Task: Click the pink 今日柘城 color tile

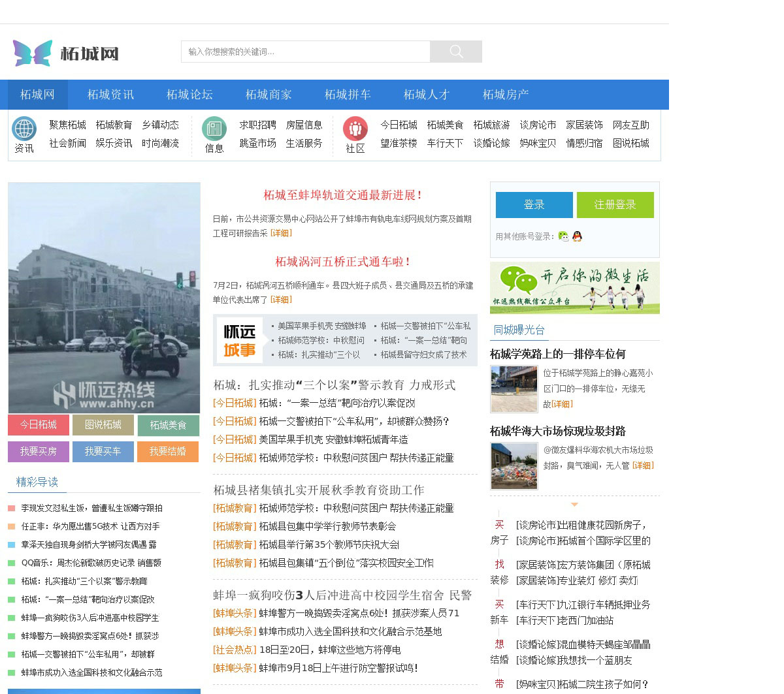Action: tap(39, 425)
